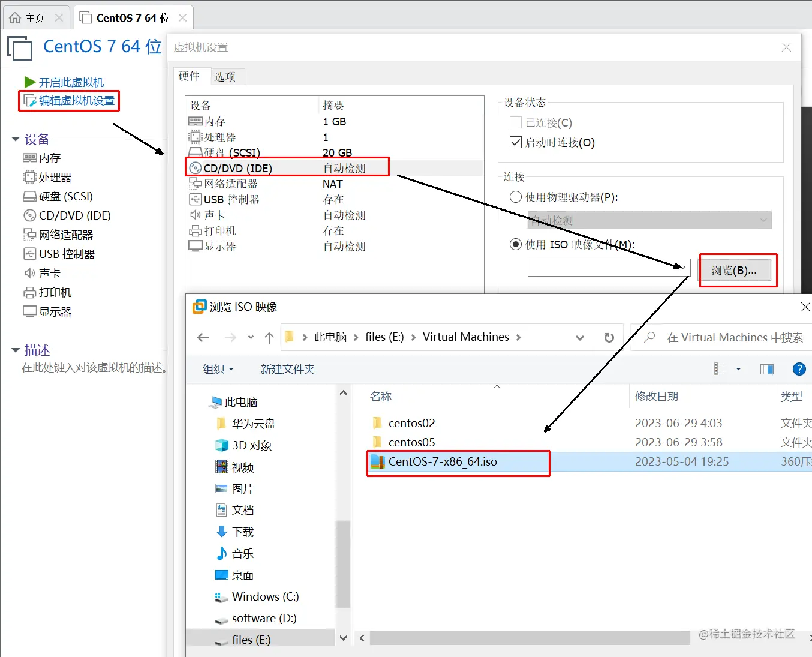The height and width of the screenshot is (657, 812).
Task: Click the 在 Virtual Machines 中搜索 search field
Action: pyautogui.click(x=722, y=337)
